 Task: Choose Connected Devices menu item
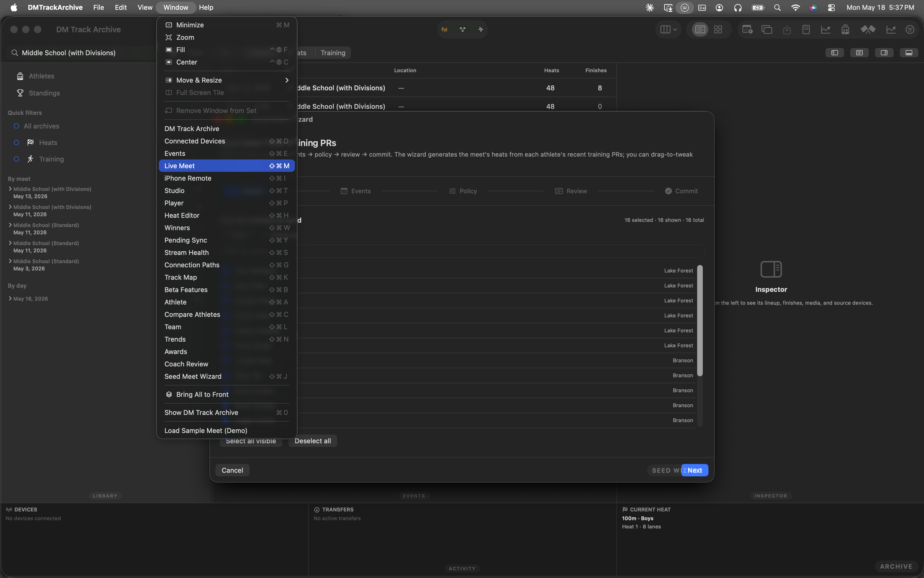227,141
